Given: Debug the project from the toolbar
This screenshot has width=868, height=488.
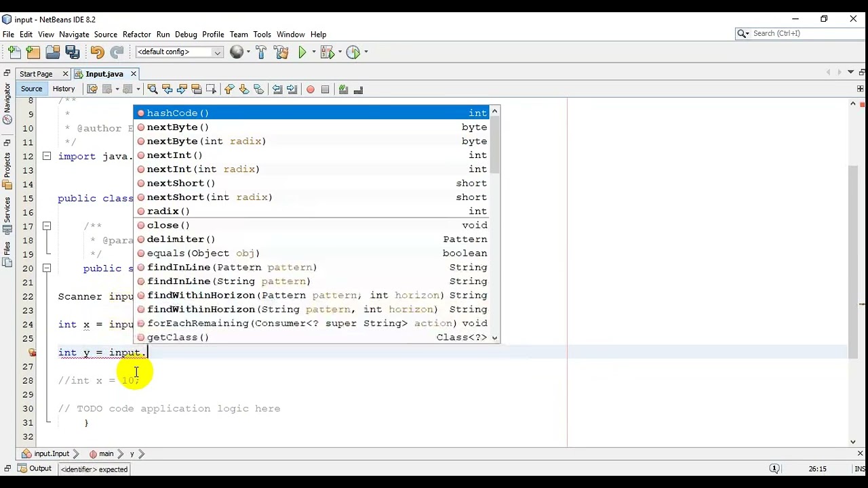Looking at the screenshot, I should (x=327, y=52).
